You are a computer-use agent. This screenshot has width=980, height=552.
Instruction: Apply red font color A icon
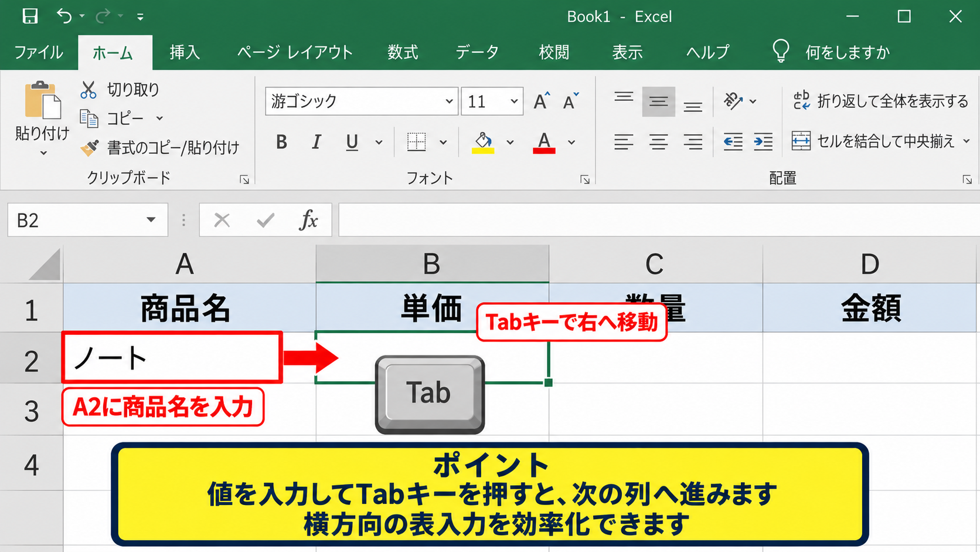point(544,142)
